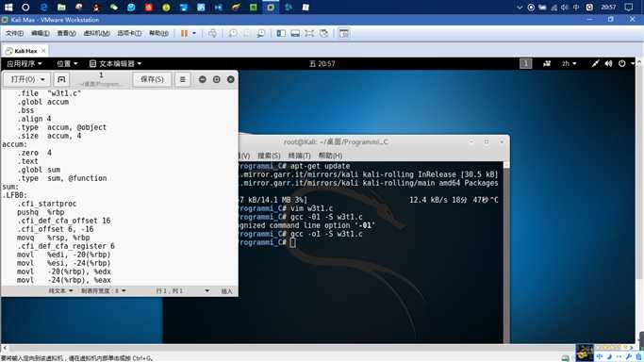
Task: Open the 终端(T) menu in terminal
Action: point(300,156)
